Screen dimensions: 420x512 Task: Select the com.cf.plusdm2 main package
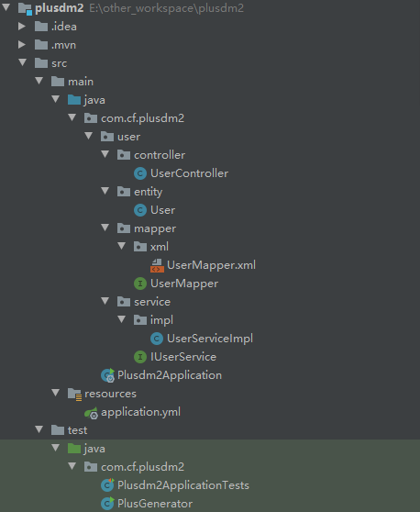click(x=142, y=118)
